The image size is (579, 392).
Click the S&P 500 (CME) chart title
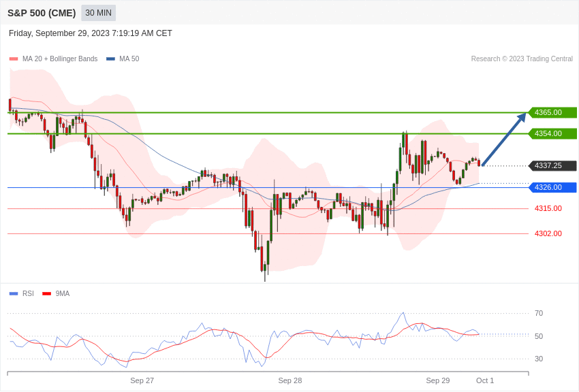coord(42,13)
